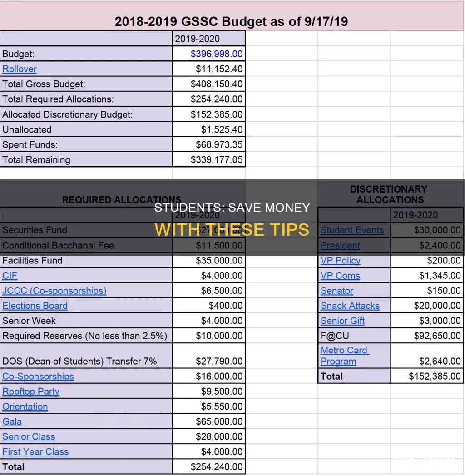Click the spreadsheet title 2018-2019 GSSC Budget
The height and width of the screenshot is (476, 465).
click(x=231, y=21)
